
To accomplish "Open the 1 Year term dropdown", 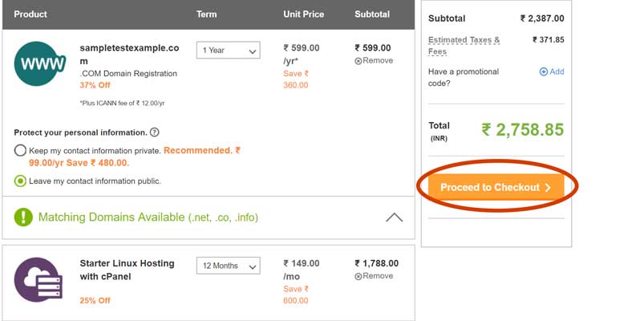I will pos(229,50).
